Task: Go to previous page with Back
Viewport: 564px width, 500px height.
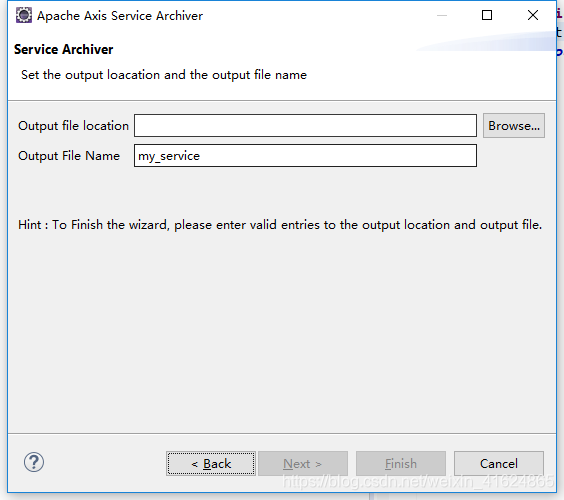Action: (211, 464)
